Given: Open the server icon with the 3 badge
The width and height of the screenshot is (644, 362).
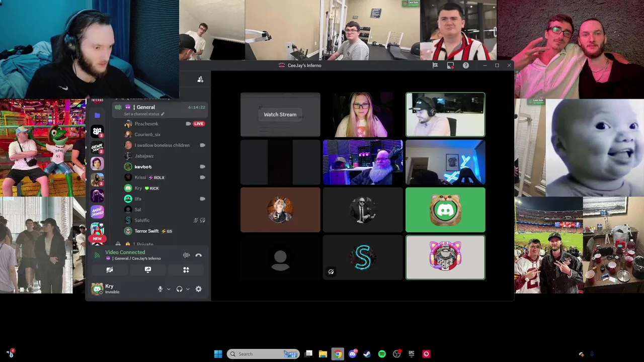Looking at the screenshot, I should (x=97, y=132).
